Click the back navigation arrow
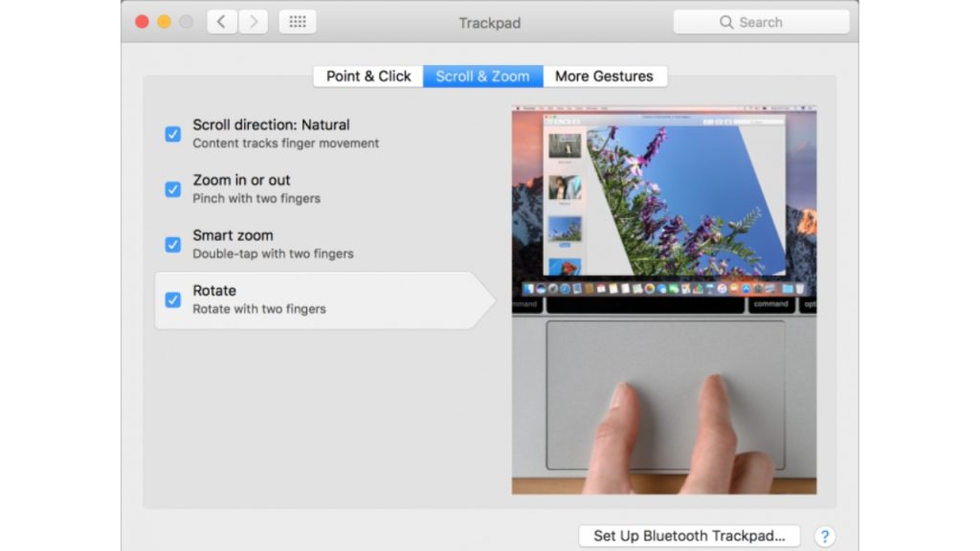 point(221,21)
